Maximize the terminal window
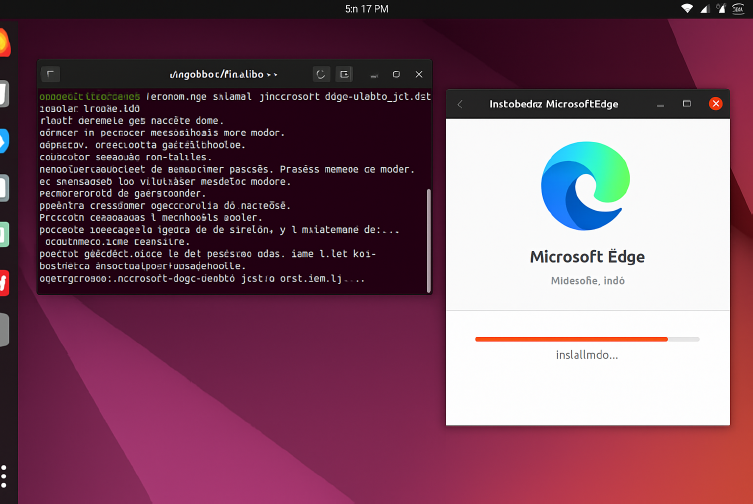 coord(396,74)
